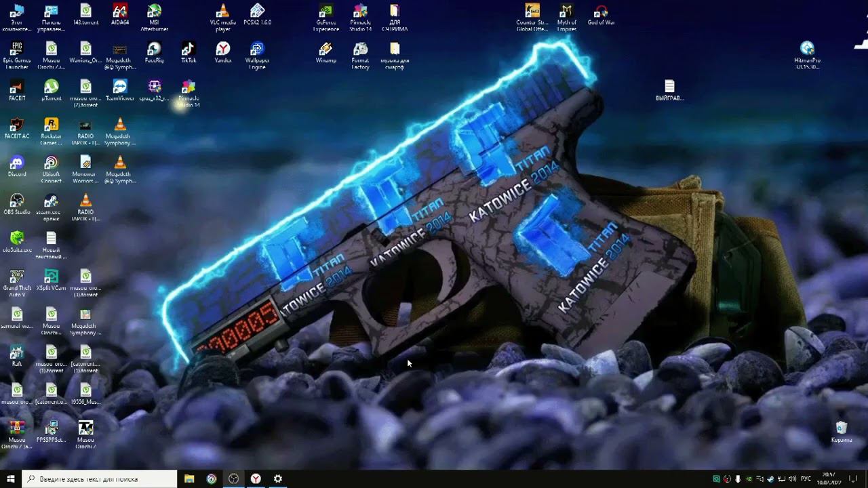Select the µTorrent desktop shortcut
The width and height of the screenshot is (868, 488).
[x=52, y=91]
